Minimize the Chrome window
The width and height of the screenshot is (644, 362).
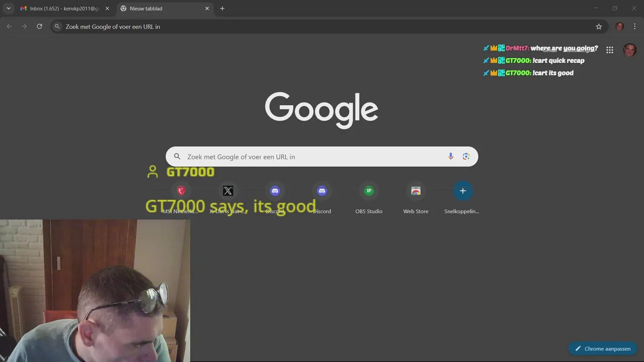[596, 8]
